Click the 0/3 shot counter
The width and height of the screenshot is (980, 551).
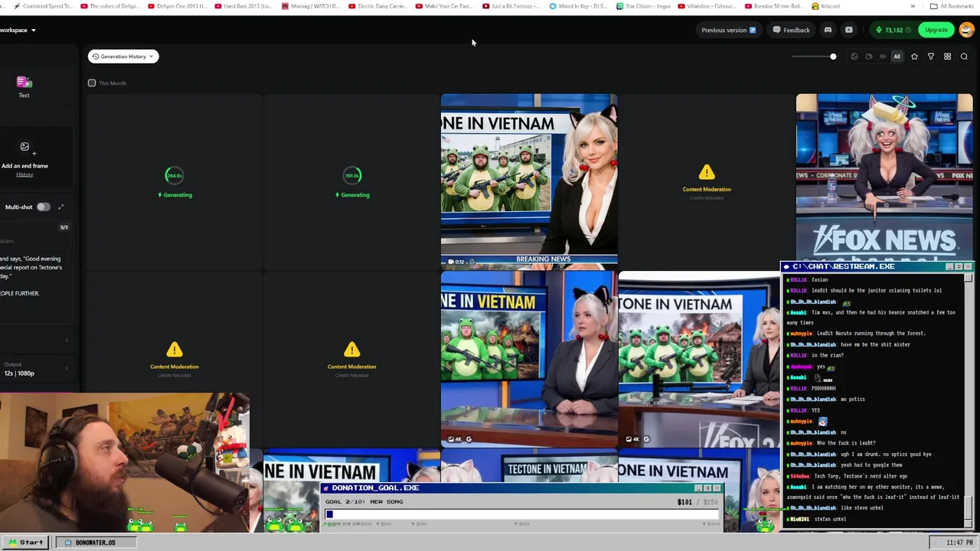coord(64,227)
